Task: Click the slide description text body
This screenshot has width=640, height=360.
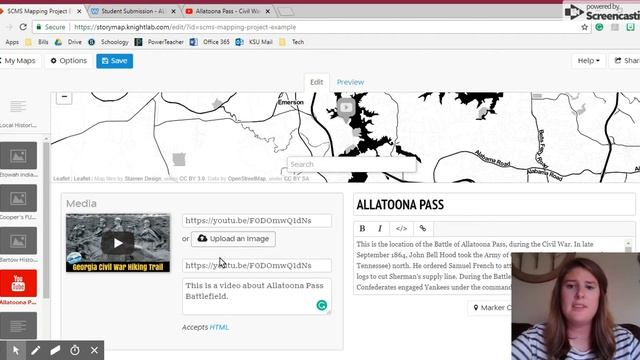Action: (433, 266)
